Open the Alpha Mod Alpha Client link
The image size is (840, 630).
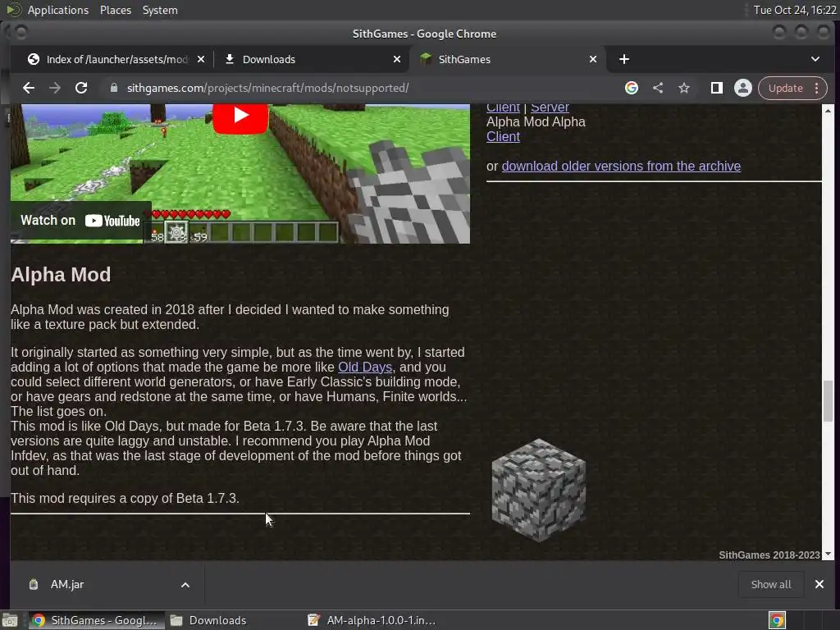(x=503, y=137)
